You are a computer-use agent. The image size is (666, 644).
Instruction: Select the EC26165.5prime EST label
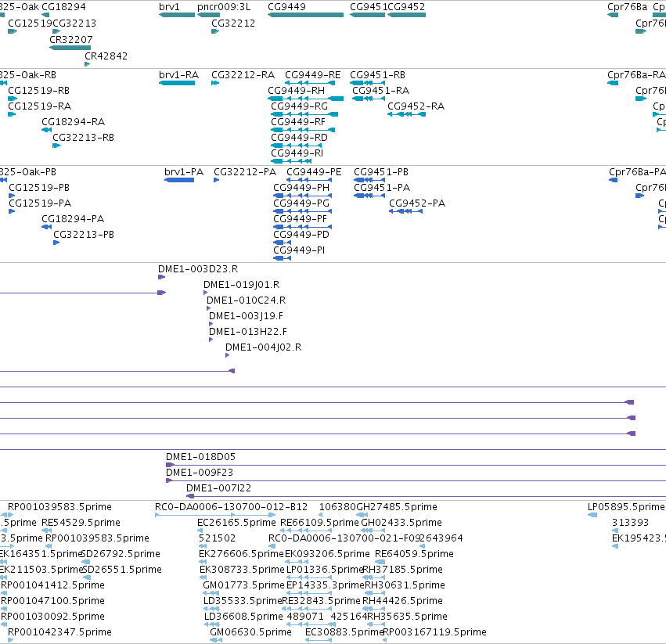click(236, 523)
